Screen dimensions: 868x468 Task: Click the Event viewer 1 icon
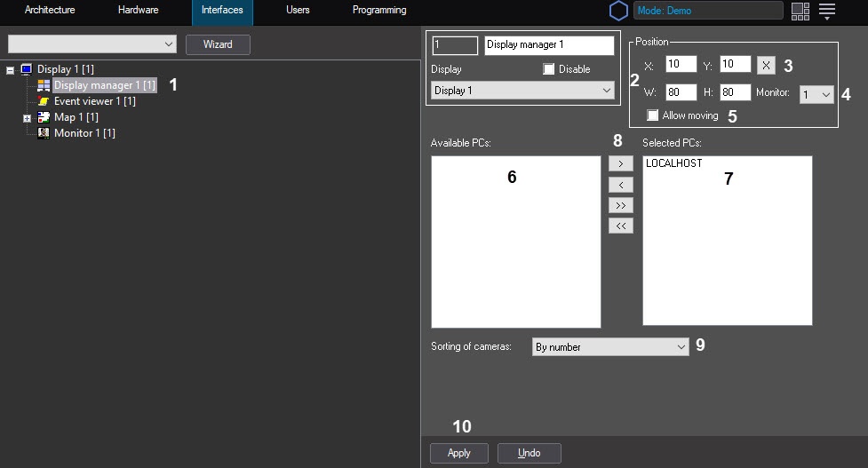tap(44, 101)
